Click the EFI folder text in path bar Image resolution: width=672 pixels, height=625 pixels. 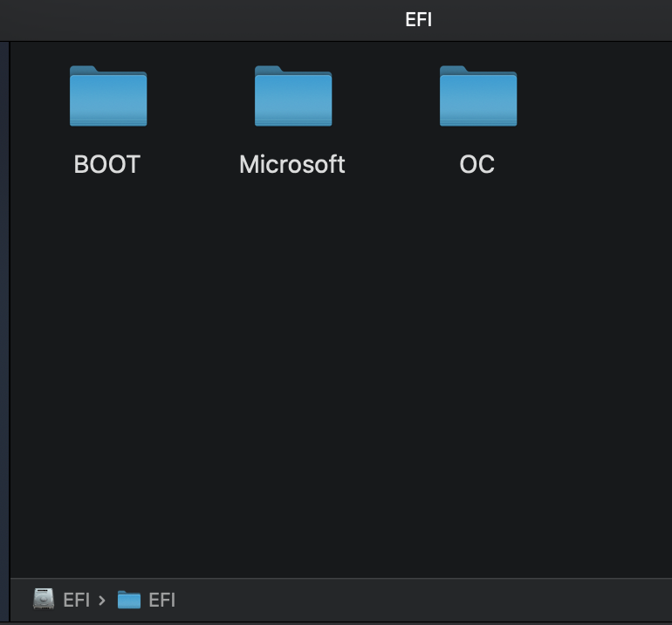point(162,600)
